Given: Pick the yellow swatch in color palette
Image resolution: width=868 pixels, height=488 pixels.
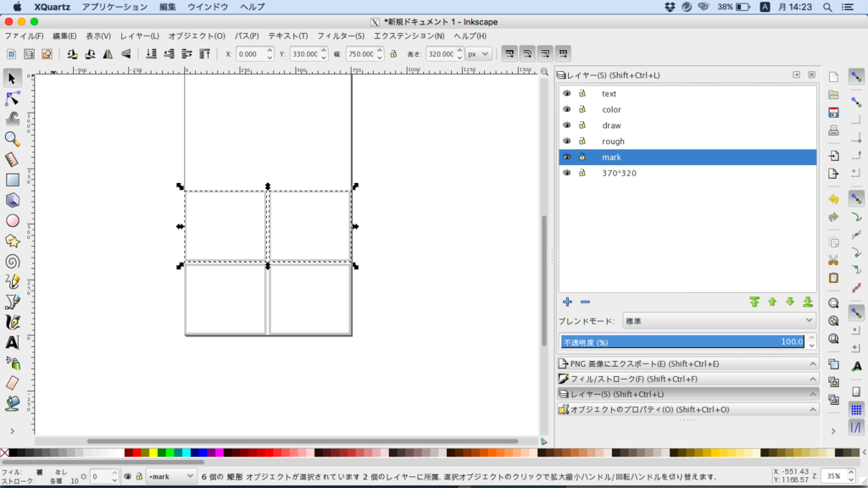Looking at the screenshot, I should [x=153, y=452].
